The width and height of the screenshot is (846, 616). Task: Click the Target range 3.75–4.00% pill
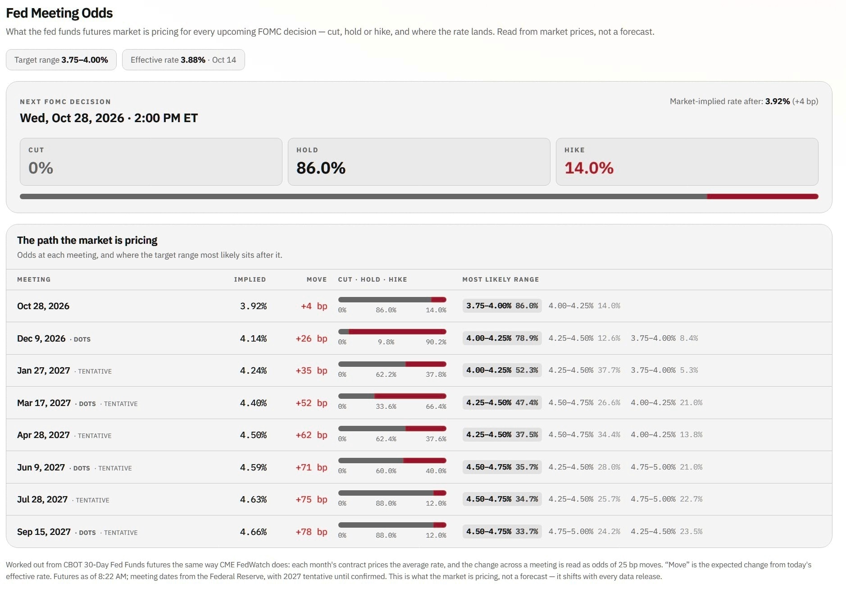61,60
